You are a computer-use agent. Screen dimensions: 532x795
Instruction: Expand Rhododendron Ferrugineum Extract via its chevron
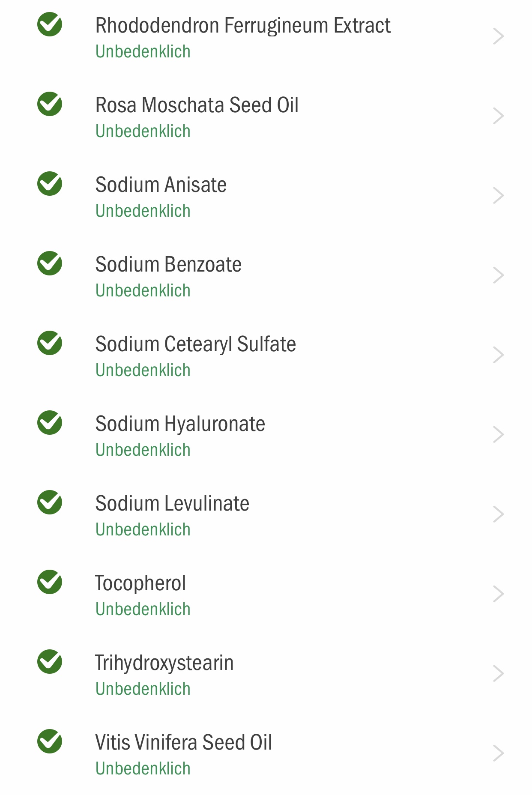click(x=498, y=36)
